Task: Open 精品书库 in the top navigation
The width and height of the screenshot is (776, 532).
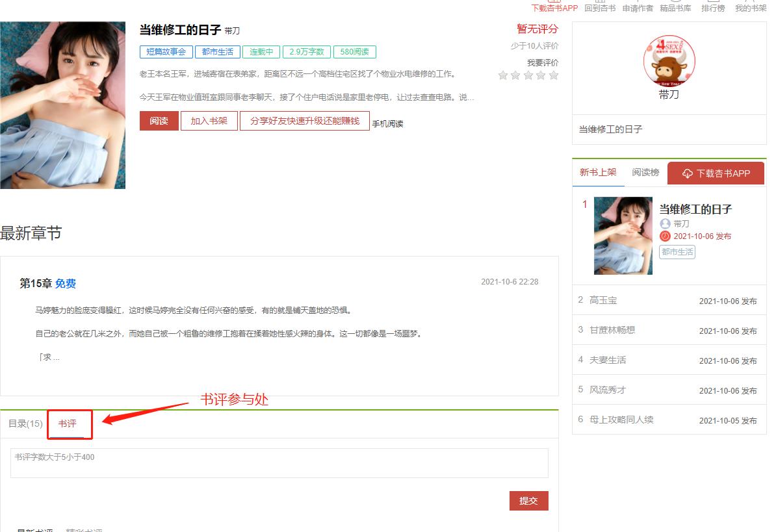Action: (675, 8)
